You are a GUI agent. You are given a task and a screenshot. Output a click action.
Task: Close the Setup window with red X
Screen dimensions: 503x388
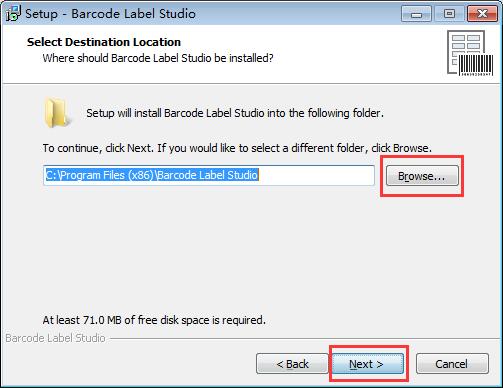(x=482, y=14)
